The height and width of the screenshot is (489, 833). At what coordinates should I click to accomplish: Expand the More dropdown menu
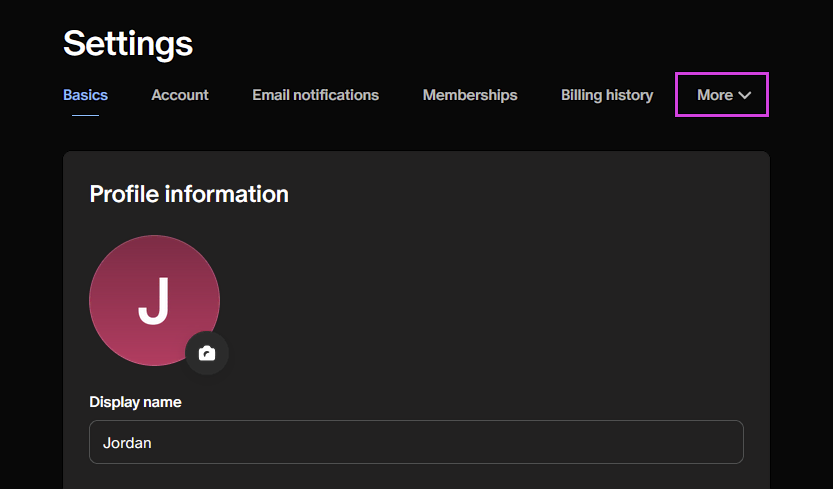coord(722,95)
